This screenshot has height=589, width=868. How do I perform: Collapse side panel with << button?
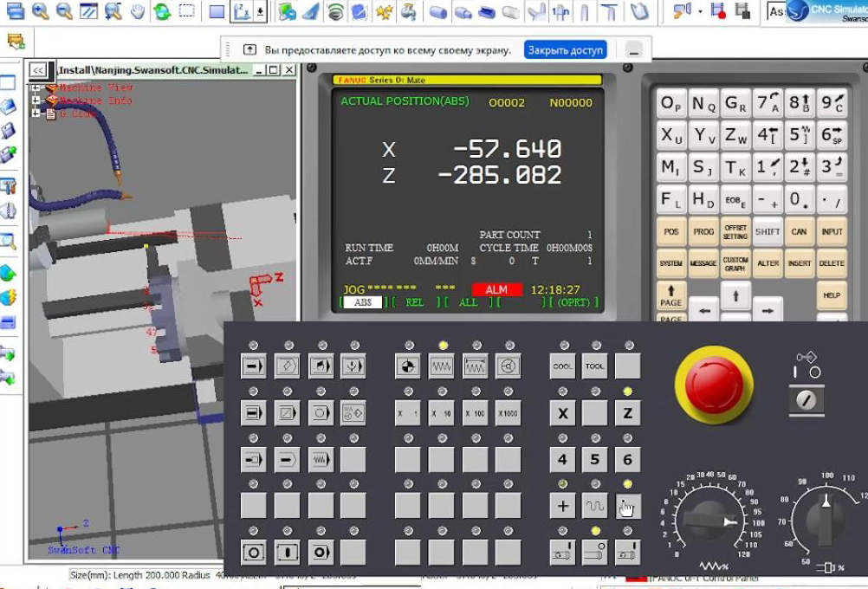(x=37, y=70)
